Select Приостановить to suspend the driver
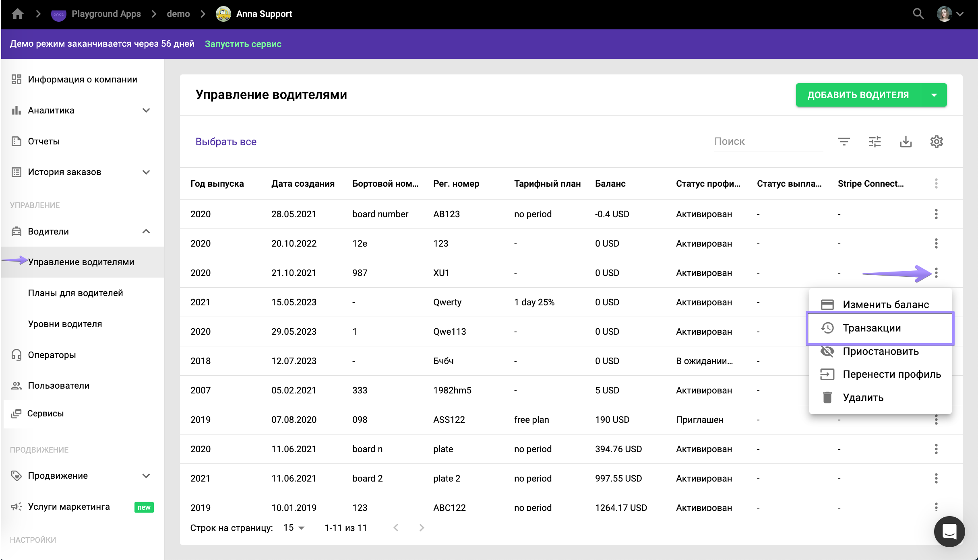 (x=880, y=351)
